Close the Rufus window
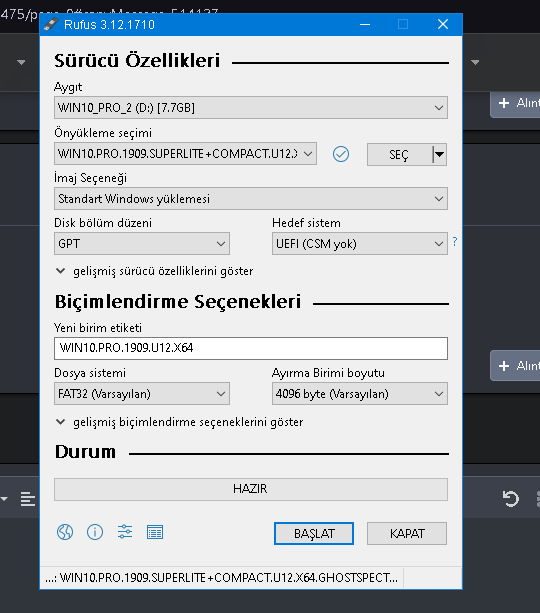540x613 pixels. pos(443,24)
